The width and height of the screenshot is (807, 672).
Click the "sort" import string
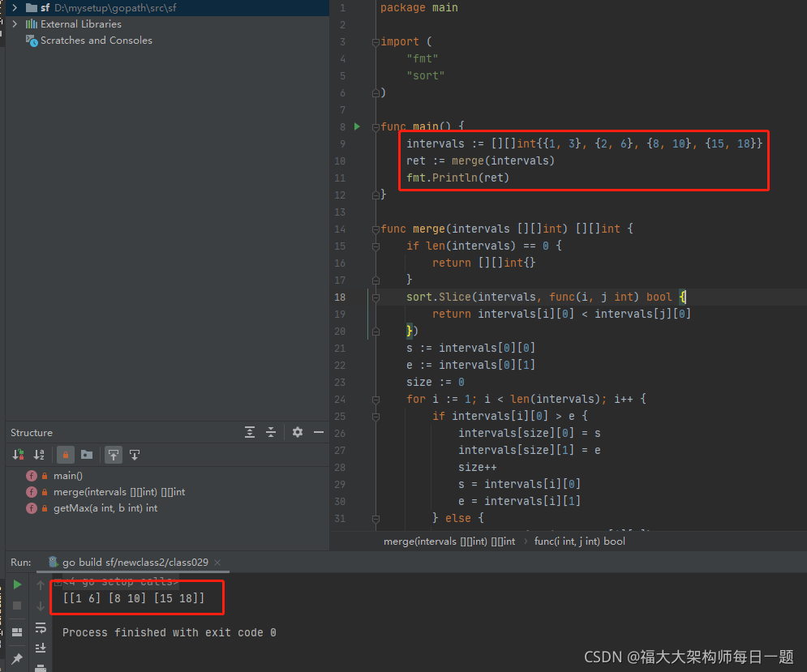pos(426,75)
